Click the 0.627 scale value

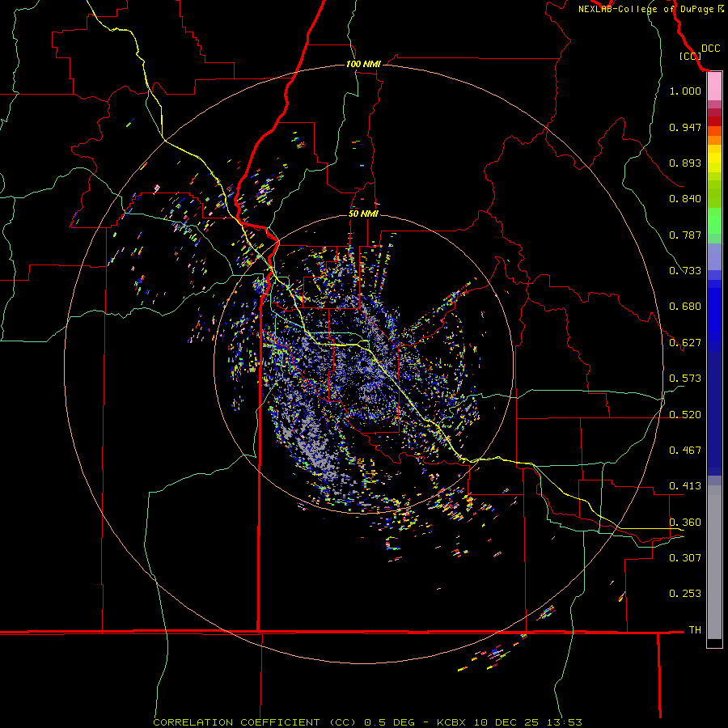coord(685,343)
